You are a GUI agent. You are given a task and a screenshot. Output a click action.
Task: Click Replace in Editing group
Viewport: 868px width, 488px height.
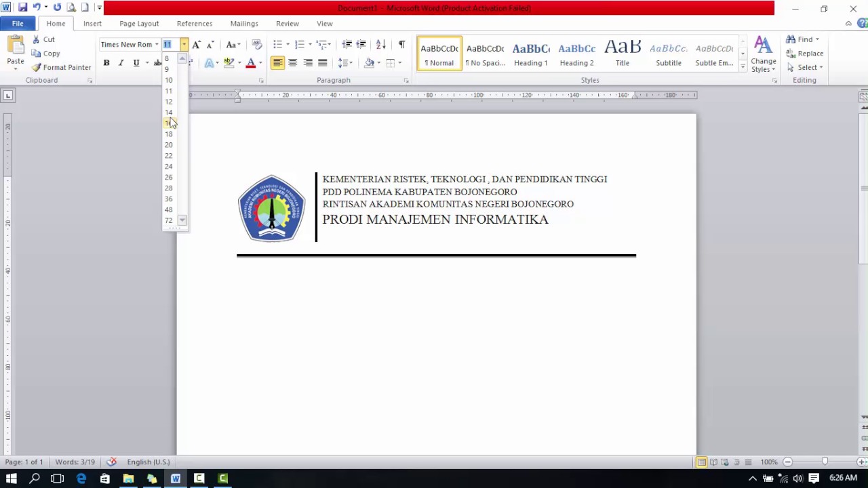(x=805, y=54)
